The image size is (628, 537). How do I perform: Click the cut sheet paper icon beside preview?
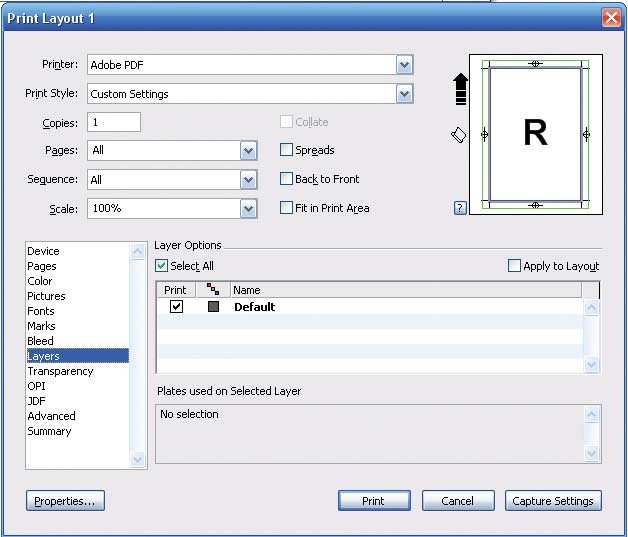[459, 135]
